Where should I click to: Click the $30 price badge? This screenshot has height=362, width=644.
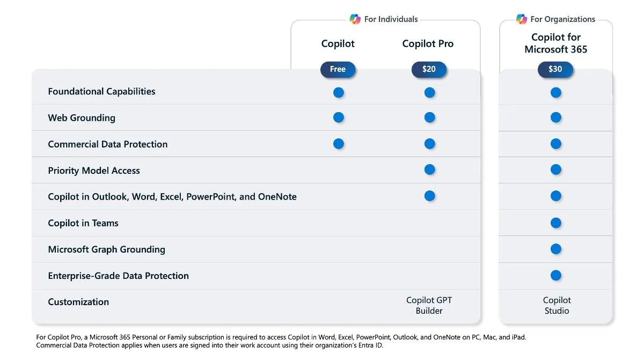coord(555,69)
